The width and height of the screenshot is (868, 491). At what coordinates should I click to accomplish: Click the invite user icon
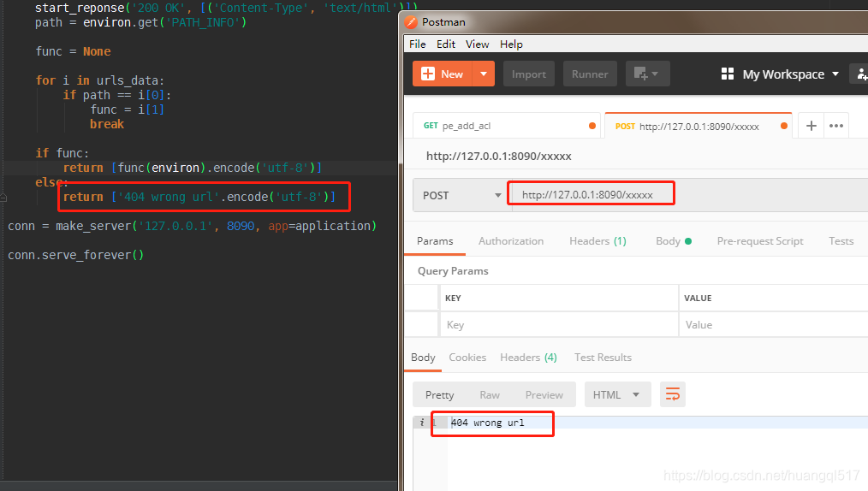click(861, 74)
